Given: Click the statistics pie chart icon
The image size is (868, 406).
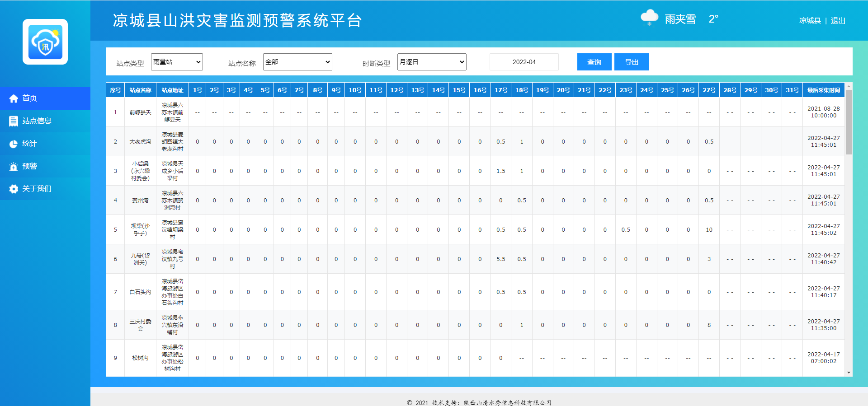Looking at the screenshot, I should click(x=14, y=144).
